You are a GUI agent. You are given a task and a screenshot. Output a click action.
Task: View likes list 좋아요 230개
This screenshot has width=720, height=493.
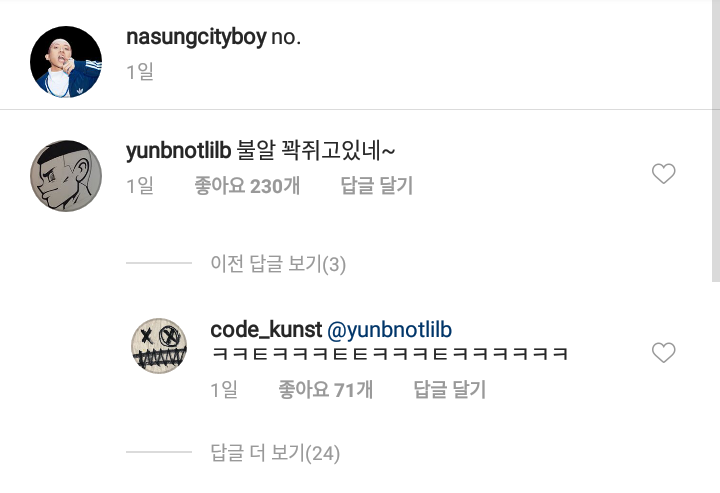(247, 186)
